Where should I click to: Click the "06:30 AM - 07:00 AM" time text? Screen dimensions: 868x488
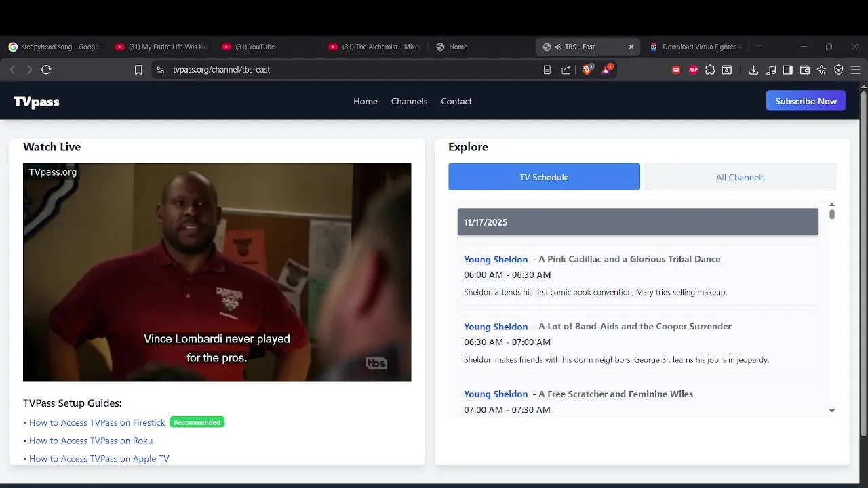tap(507, 342)
